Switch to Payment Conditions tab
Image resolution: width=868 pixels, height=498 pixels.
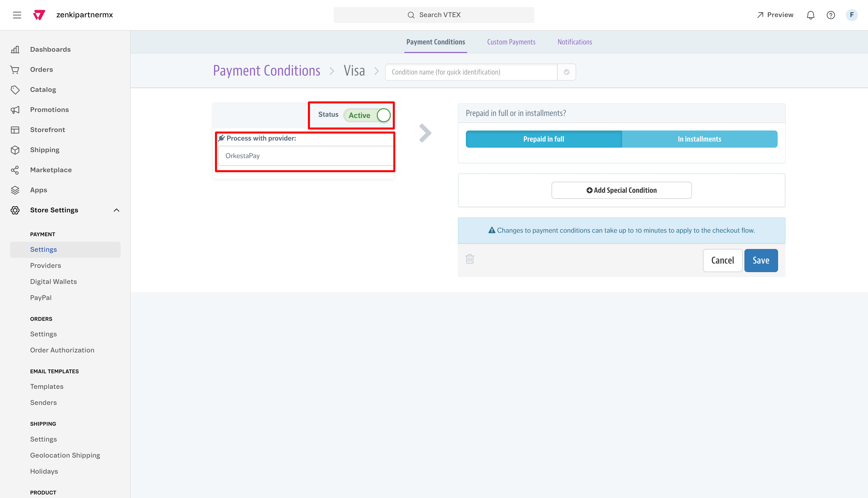[436, 42]
